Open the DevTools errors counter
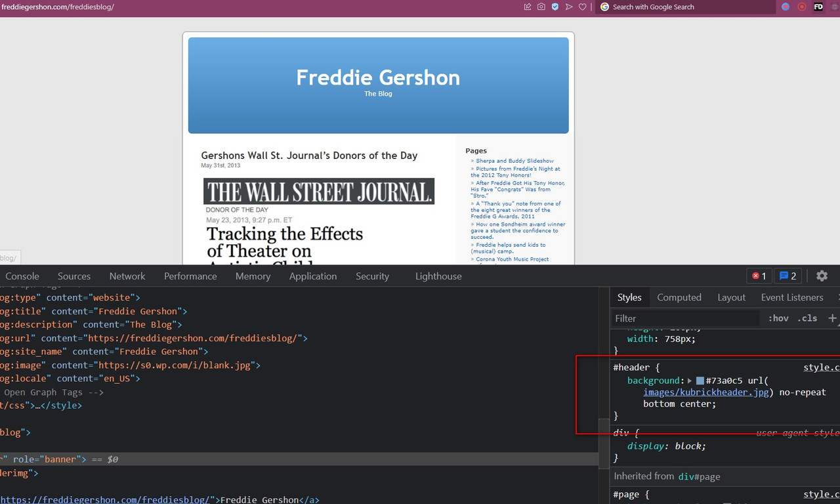The height and width of the screenshot is (504, 840). pos(759,276)
